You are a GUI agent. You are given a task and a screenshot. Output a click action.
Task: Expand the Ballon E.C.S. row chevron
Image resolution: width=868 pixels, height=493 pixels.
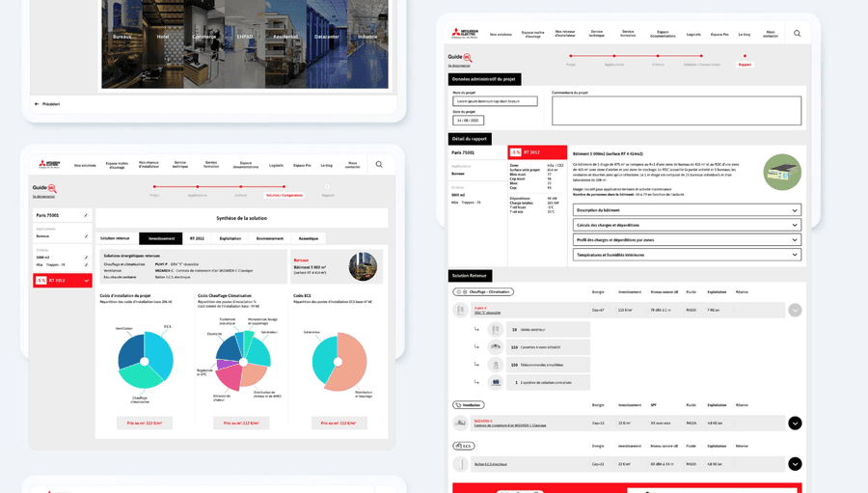[795, 464]
